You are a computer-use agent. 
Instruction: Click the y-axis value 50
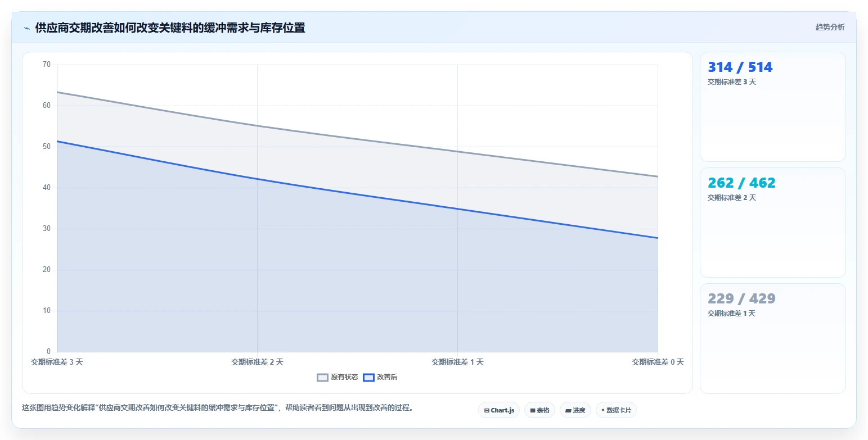pos(47,147)
